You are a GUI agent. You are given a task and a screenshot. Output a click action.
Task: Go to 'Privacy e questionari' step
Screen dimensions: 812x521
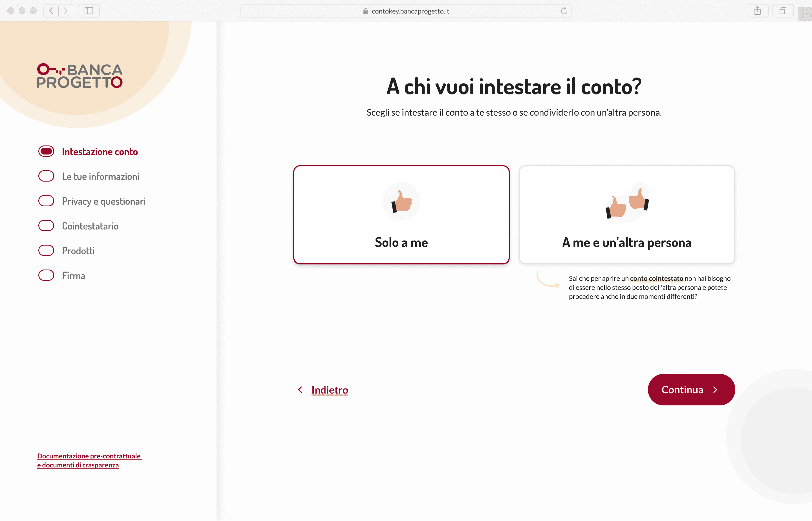click(x=103, y=201)
